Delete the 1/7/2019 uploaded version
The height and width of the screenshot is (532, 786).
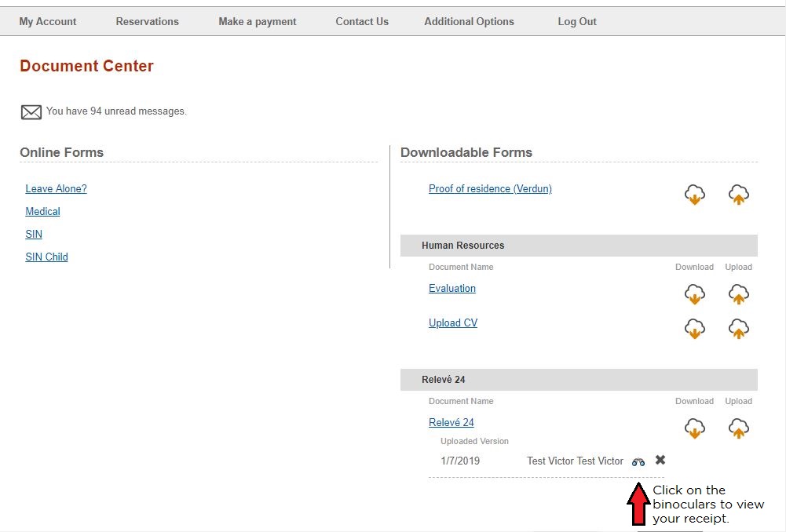pos(660,460)
